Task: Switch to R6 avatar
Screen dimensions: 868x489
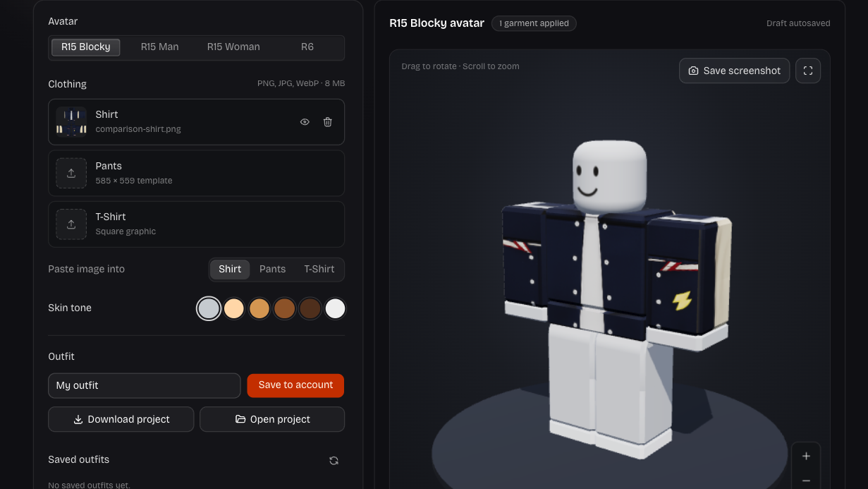Action: coord(307,47)
